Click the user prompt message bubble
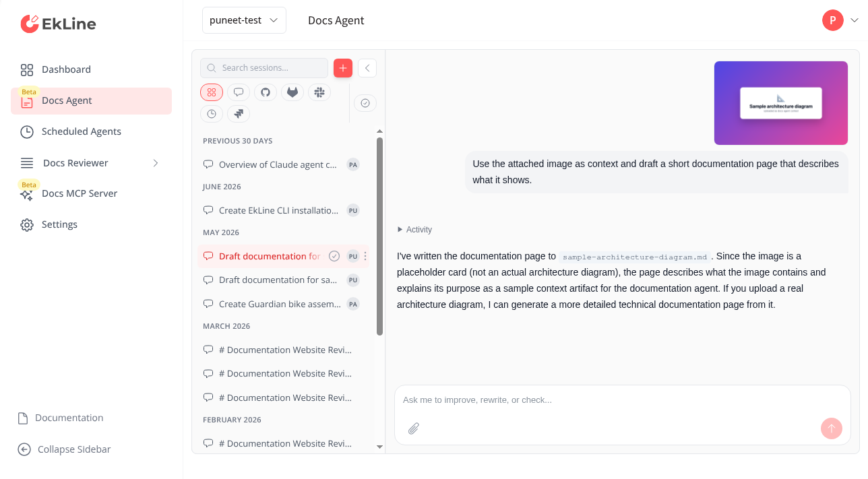The height and width of the screenshot is (479, 868). click(x=656, y=172)
